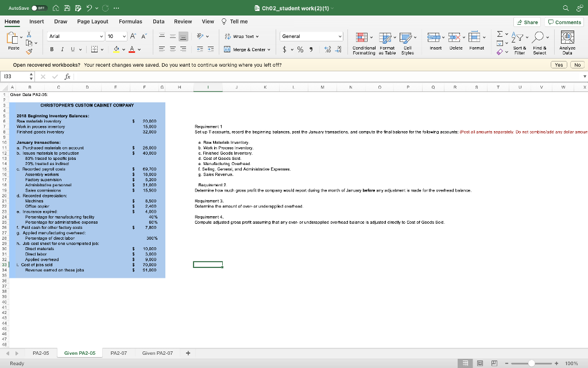Open the Formulas ribbon tab
This screenshot has height=368, width=588.
130,21
